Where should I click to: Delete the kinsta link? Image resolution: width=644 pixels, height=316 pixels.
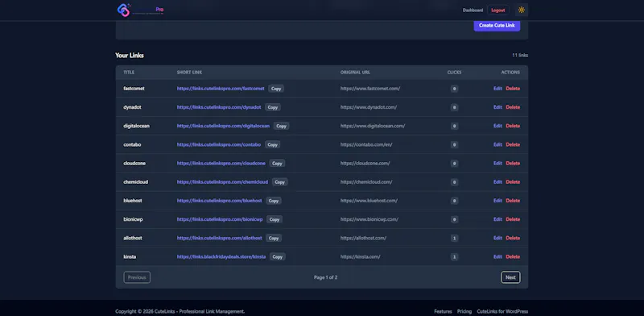(x=513, y=256)
